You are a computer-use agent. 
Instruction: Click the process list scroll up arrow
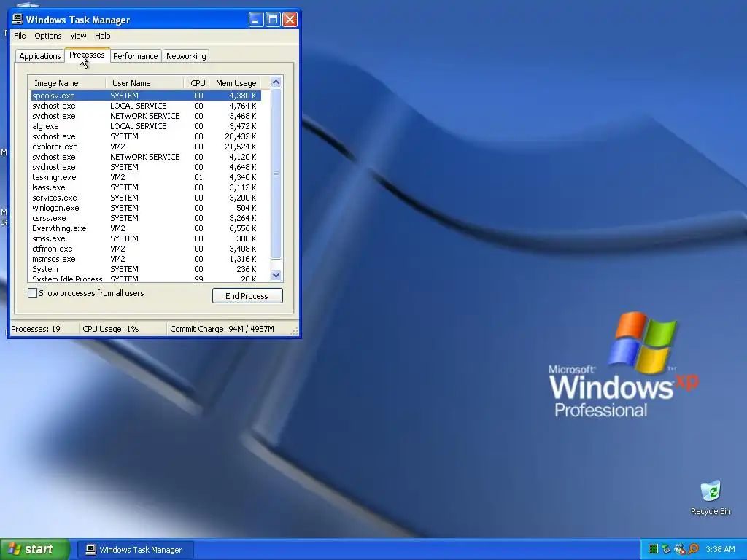point(276,82)
